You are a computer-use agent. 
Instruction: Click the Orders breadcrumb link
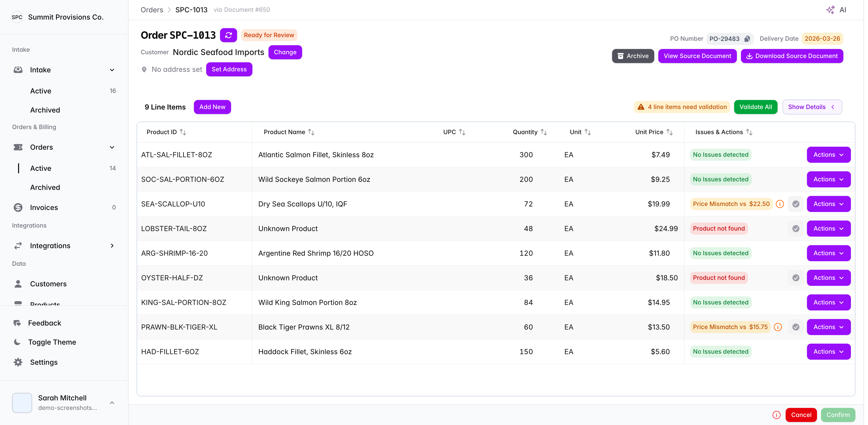point(152,10)
